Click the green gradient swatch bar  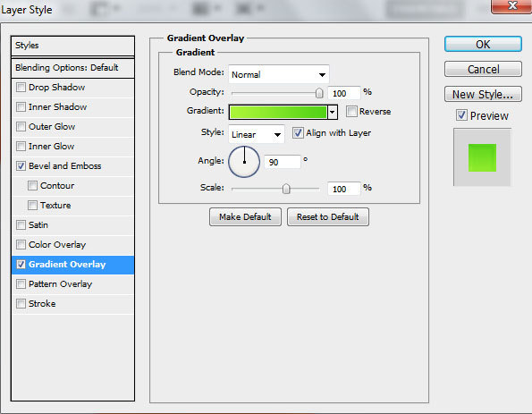(x=278, y=112)
